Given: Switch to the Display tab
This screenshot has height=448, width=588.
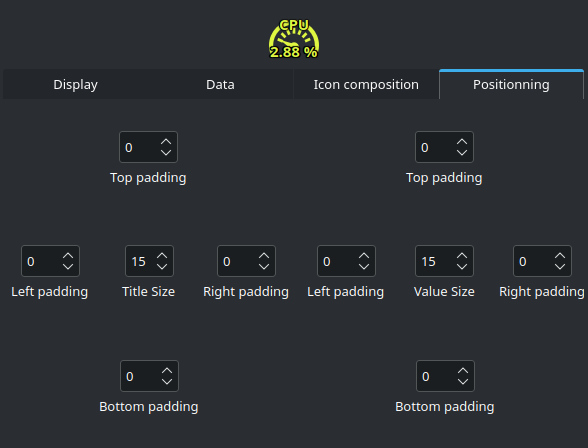Looking at the screenshot, I should click(75, 85).
